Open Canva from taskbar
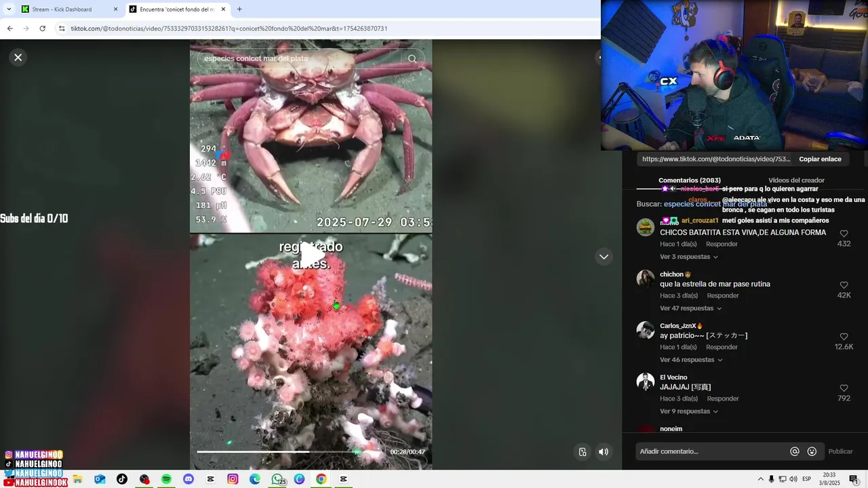The image size is (868, 488). tap(299, 479)
